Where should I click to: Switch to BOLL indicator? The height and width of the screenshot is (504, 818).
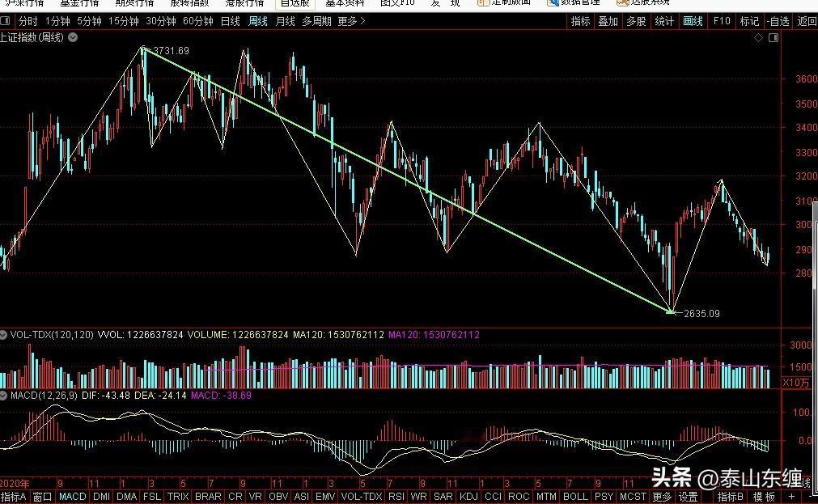pyautogui.click(x=575, y=497)
